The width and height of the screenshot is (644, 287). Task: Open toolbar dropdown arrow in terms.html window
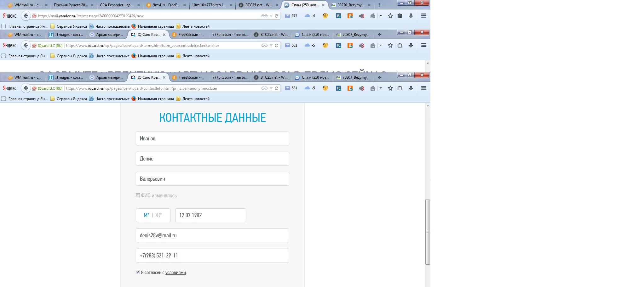(381, 46)
